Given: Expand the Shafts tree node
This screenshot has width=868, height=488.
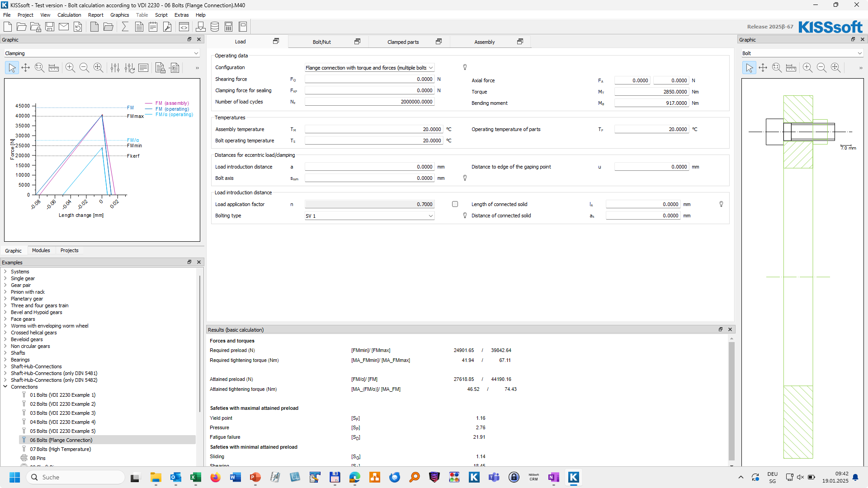Looking at the screenshot, I should pos(5,353).
